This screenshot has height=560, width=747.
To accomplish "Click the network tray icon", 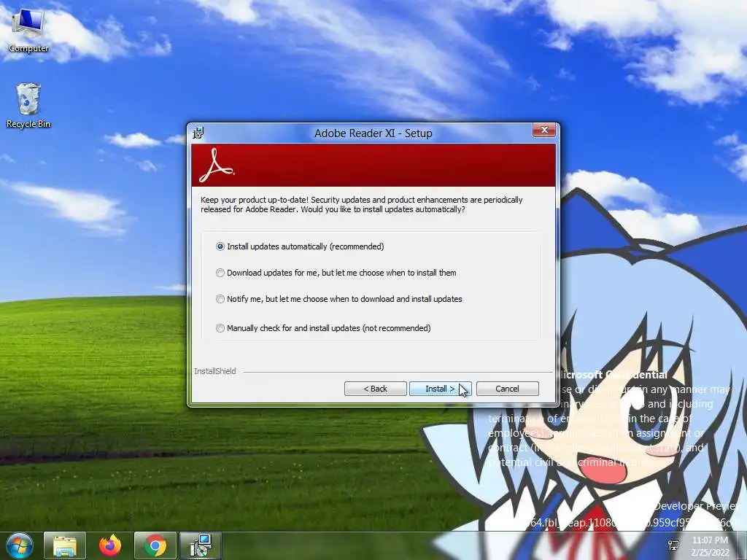I will [673, 545].
